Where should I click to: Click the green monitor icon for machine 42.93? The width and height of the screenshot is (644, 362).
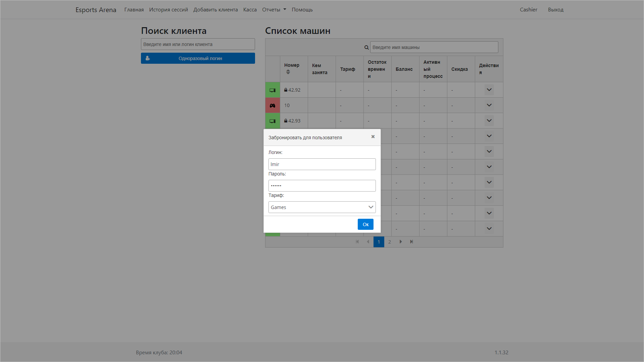pyautogui.click(x=273, y=121)
